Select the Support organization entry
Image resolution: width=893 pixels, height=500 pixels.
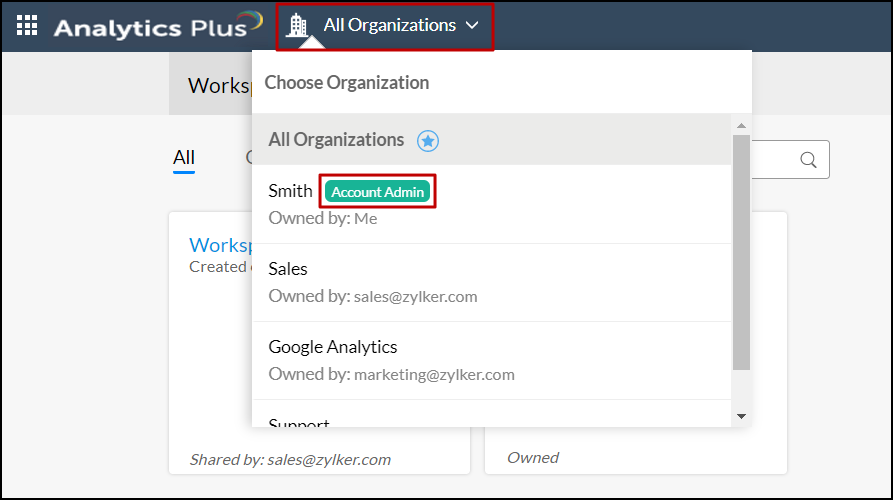point(299,424)
